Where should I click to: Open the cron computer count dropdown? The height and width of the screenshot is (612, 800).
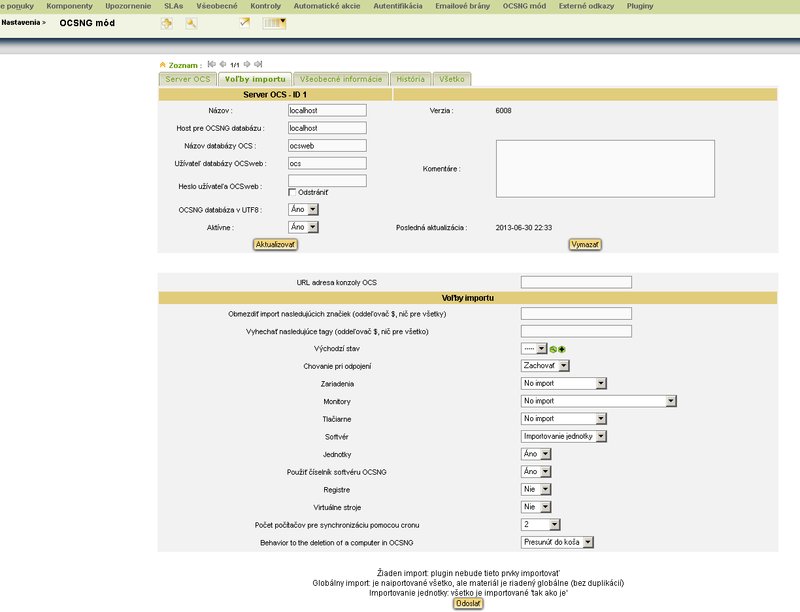[x=541, y=525]
